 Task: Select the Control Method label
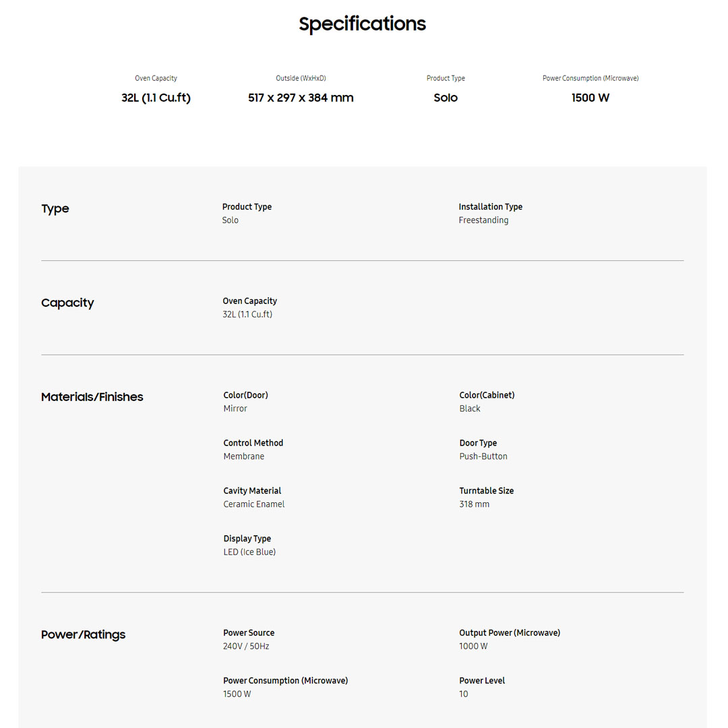tap(253, 443)
